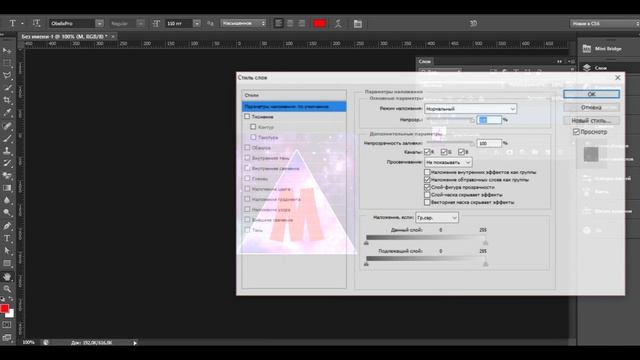
Task: Open the font family dropdown
Action: pos(99,23)
